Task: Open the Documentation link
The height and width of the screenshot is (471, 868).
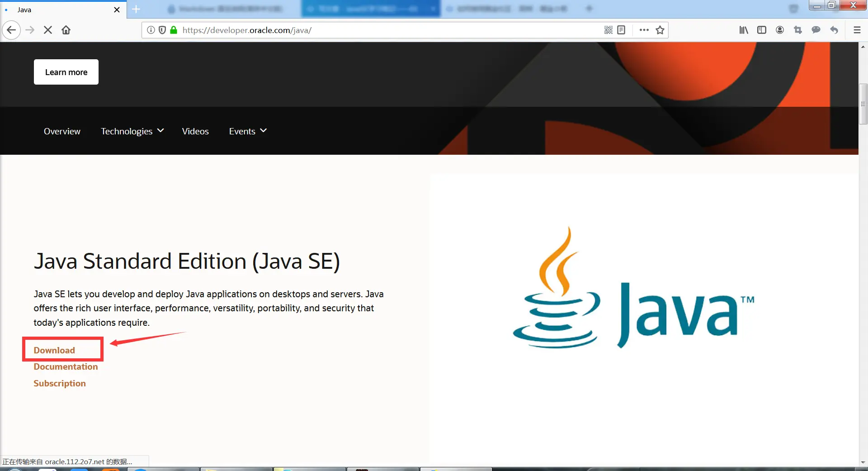Action: tap(66, 366)
